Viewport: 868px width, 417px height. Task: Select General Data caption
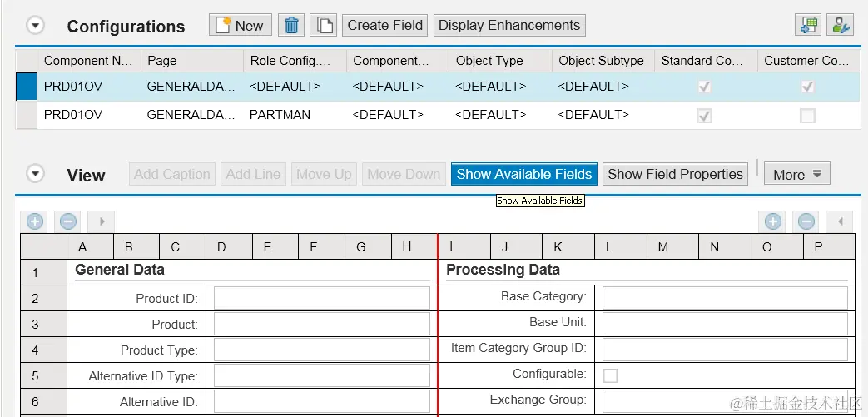120,270
